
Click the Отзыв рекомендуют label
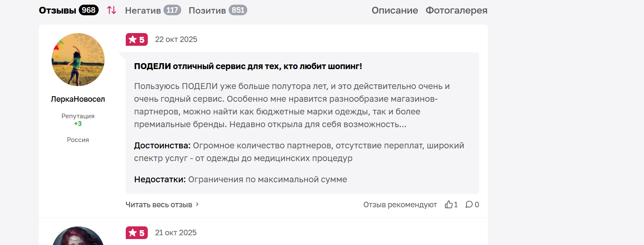tap(400, 205)
